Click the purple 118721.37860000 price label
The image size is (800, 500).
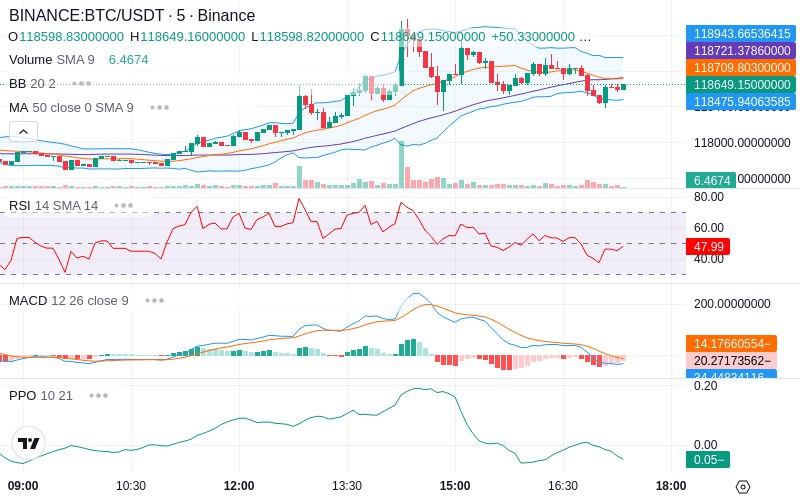point(741,51)
